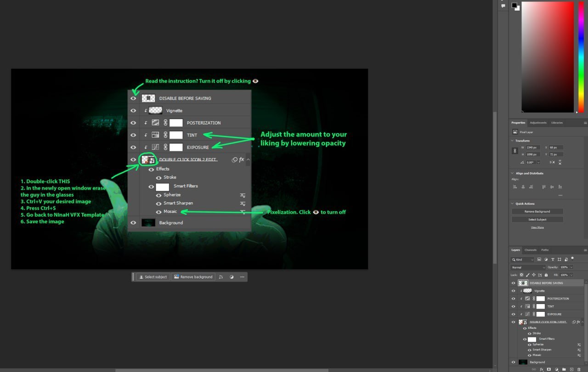Screen dimensions: 588x372
Task: Filter Layers panel for adjustment layers
Action: pyautogui.click(x=546, y=259)
